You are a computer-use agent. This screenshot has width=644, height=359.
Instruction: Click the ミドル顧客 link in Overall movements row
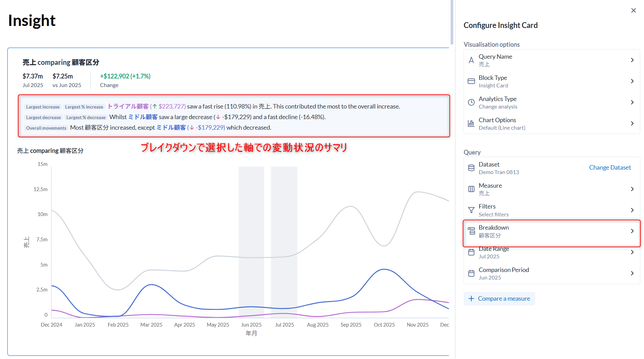171,128
